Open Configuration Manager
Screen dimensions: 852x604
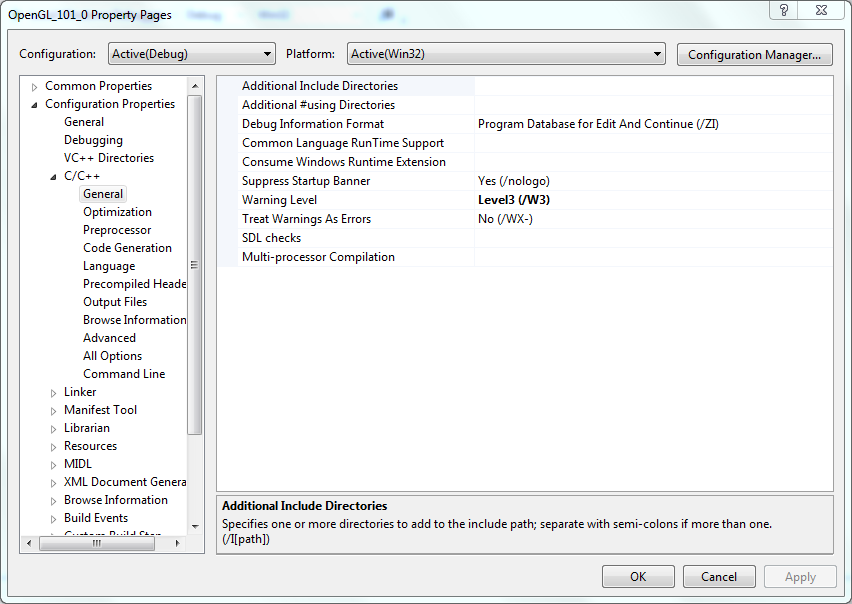pos(754,55)
